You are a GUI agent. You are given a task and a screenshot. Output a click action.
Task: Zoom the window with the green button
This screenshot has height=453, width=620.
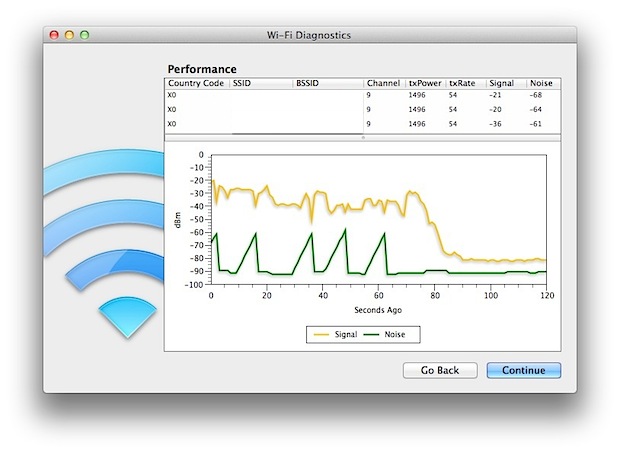(85, 35)
